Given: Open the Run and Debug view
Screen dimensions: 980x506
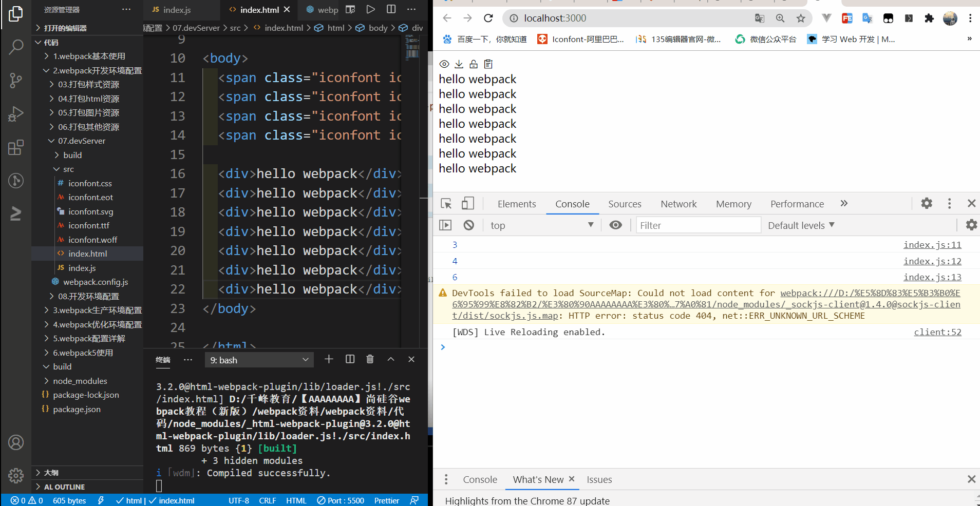Looking at the screenshot, I should click(x=16, y=114).
